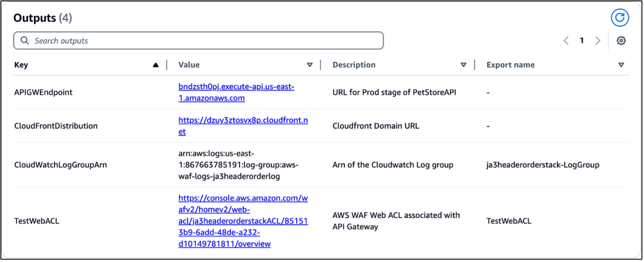Image resolution: width=644 pixels, height=262 pixels.
Task: Click the Value column header
Action: (x=188, y=64)
